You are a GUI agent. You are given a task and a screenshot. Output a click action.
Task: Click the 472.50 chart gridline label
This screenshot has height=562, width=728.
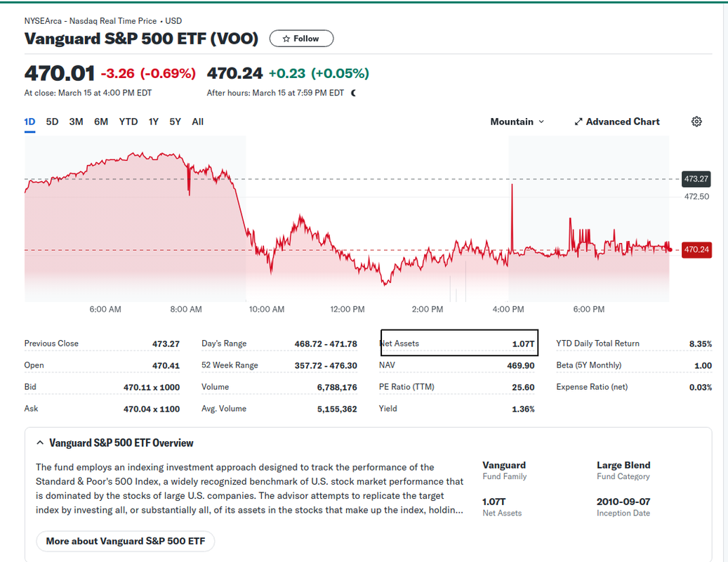(x=696, y=197)
